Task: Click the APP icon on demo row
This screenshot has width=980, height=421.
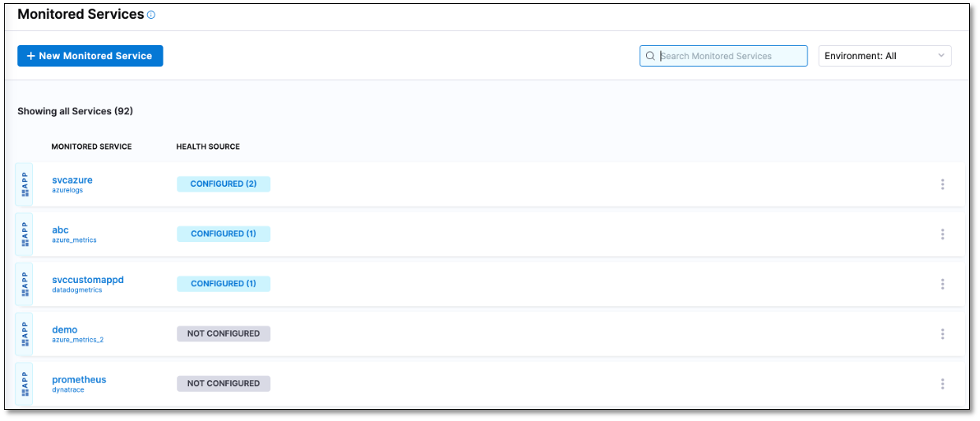Action: point(25,334)
